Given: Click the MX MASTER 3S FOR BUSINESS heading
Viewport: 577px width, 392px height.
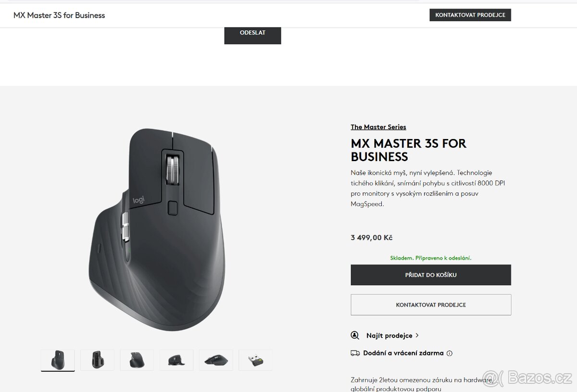Looking at the screenshot, I should pyautogui.click(x=409, y=150).
